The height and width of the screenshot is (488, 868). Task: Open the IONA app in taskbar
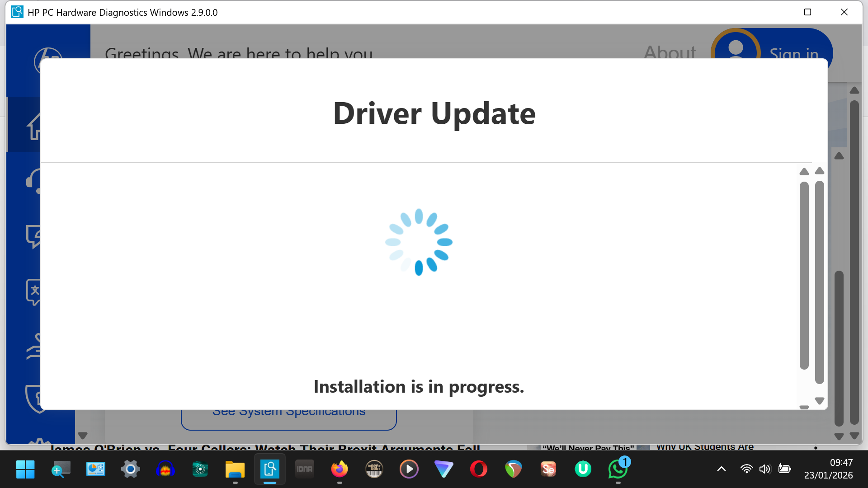pyautogui.click(x=305, y=469)
